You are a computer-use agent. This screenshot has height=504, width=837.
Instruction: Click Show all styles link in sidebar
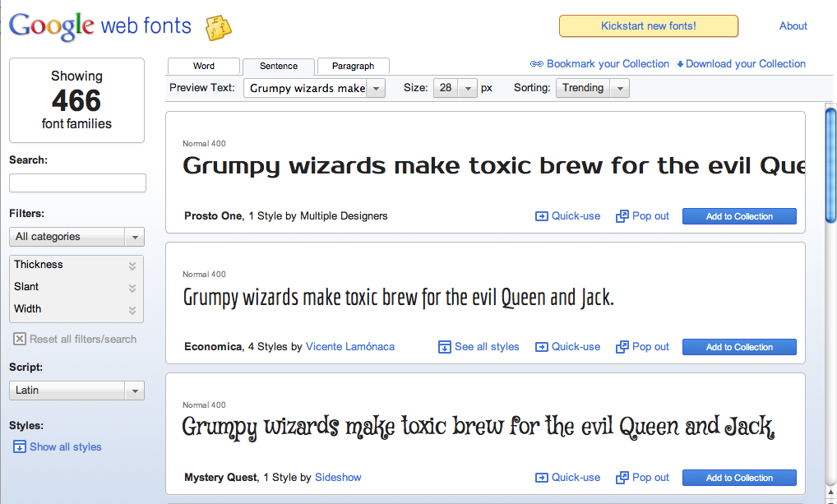pos(66,447)
